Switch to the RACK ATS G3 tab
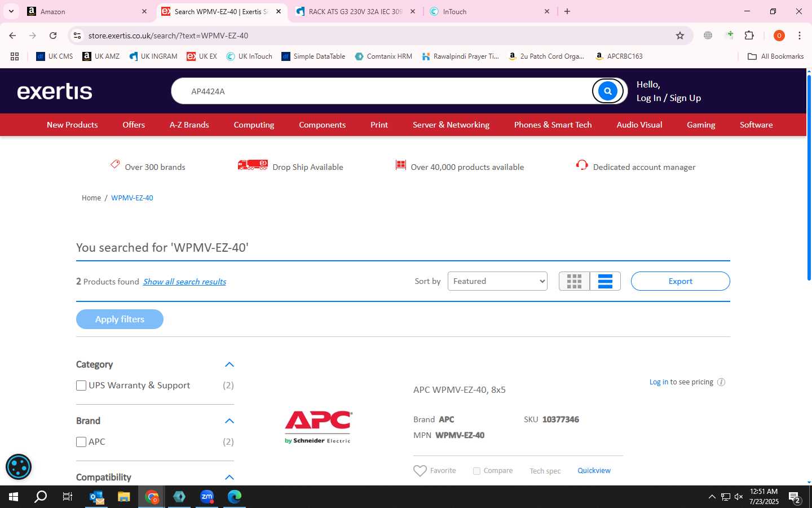Viewport: 812px width, 508px height. (x=355, y=11)
